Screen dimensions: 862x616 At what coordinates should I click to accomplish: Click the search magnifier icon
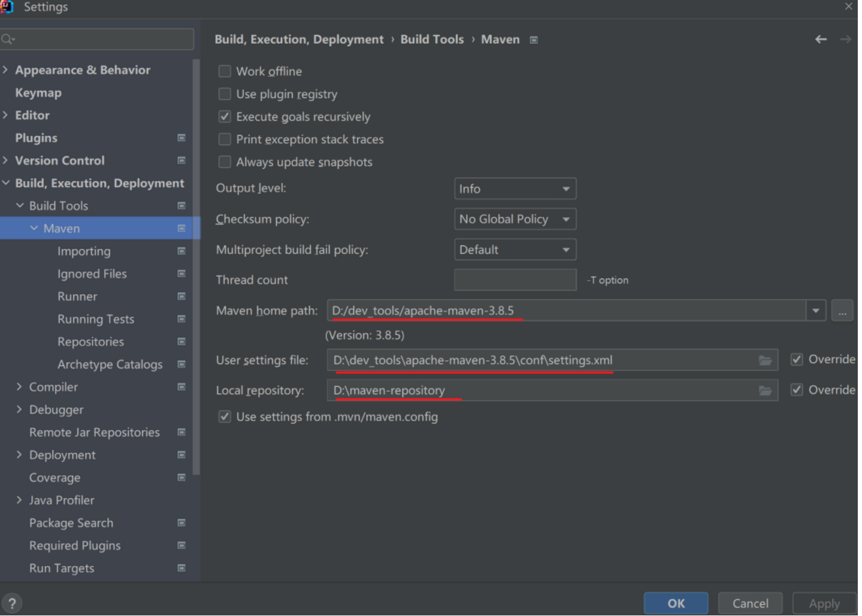pyautogui.click(x=8, y=40)
